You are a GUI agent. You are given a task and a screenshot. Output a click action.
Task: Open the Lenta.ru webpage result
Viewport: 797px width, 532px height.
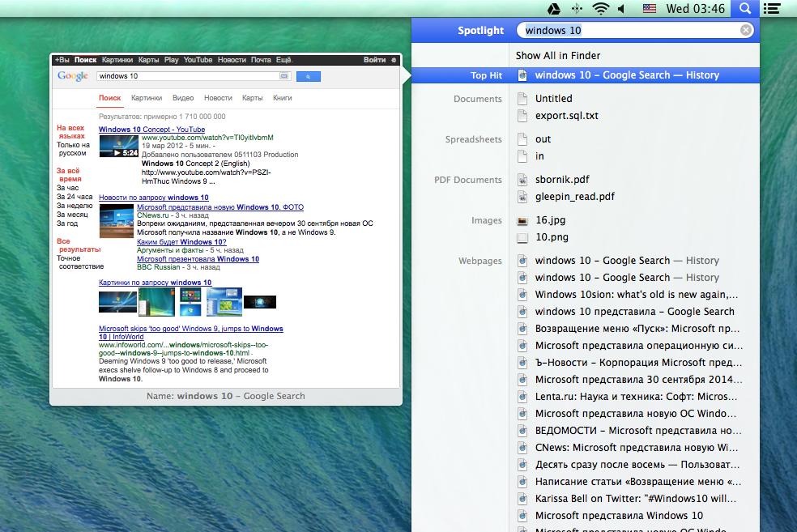click(x=636, y=397)
